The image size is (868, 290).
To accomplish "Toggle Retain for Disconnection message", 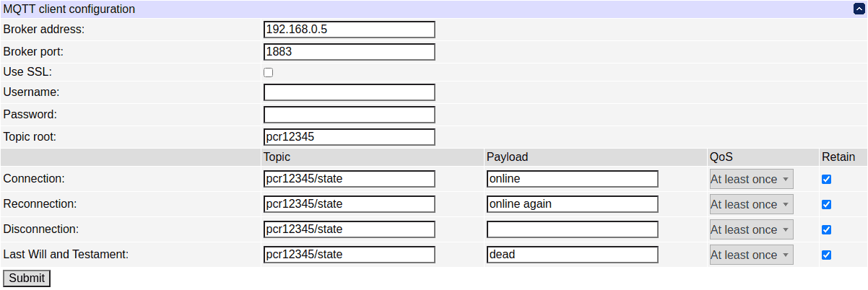I will (x=826, y=230).
